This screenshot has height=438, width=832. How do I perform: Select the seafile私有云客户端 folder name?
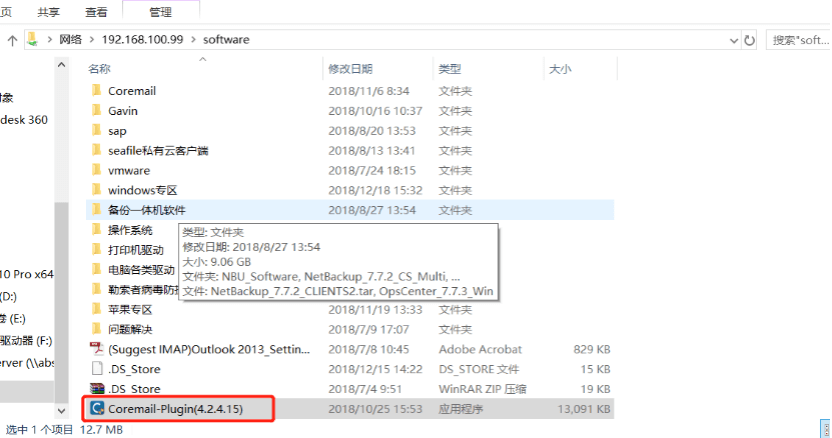coord(158,151)
